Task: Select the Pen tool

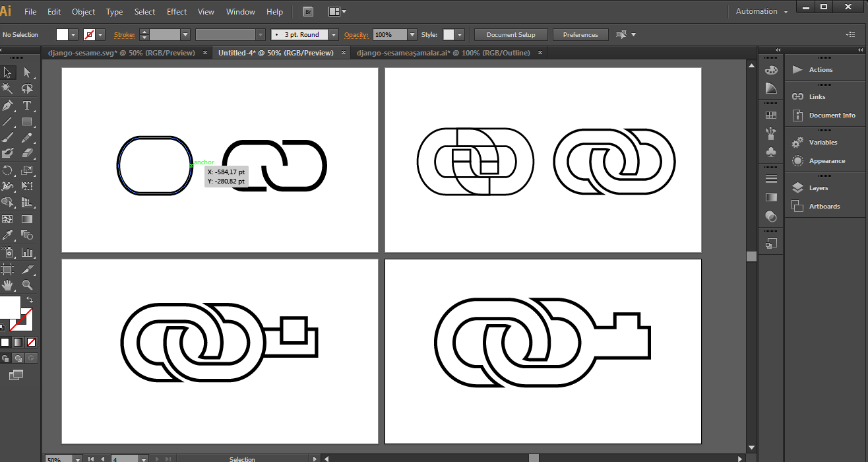Action: pyautogui.click(x=8, y=106)
